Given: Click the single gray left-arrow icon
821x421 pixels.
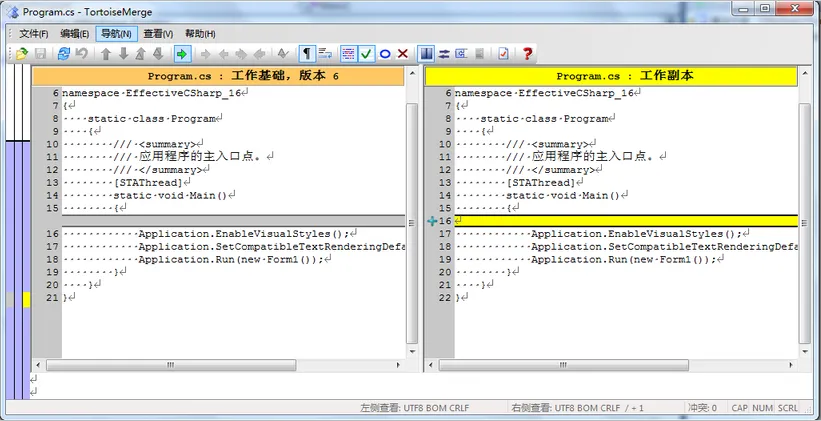Looking at the screenshot, I should pos(224,53).
